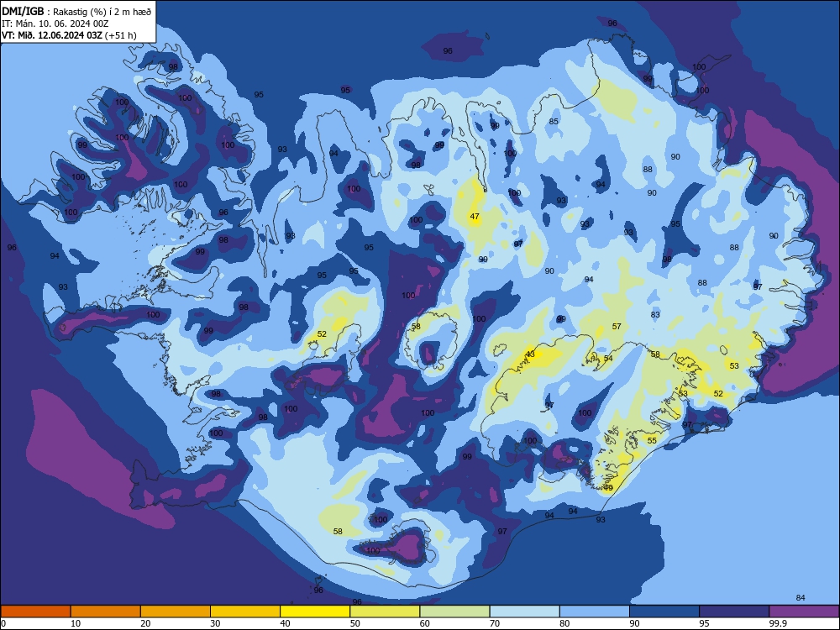
Task: Click the '40' label on the color scale
Action: click(286, 623)
